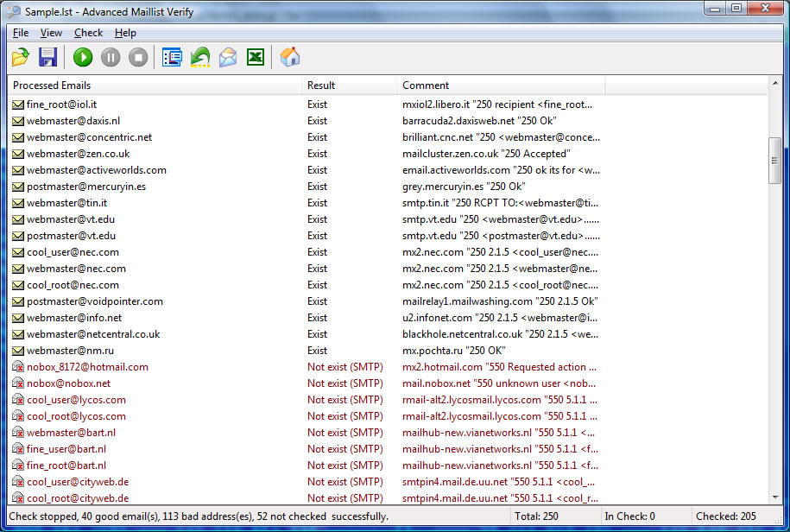
Task: Export results using the Excel icon
Action: (256, 58)
